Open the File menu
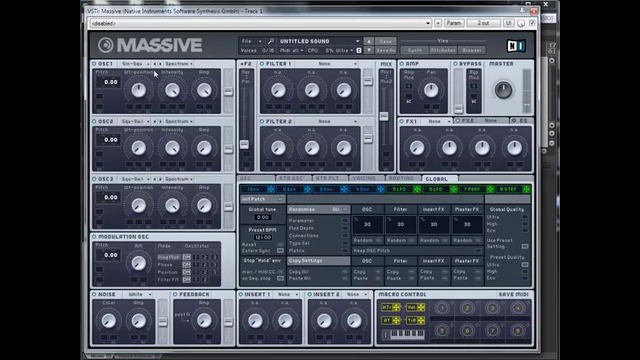 click(x=251, y=41)
